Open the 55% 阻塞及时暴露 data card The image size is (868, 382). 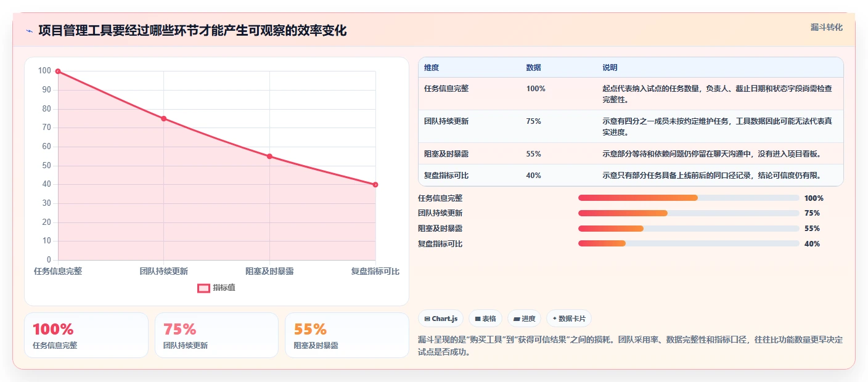pos(347,335)
